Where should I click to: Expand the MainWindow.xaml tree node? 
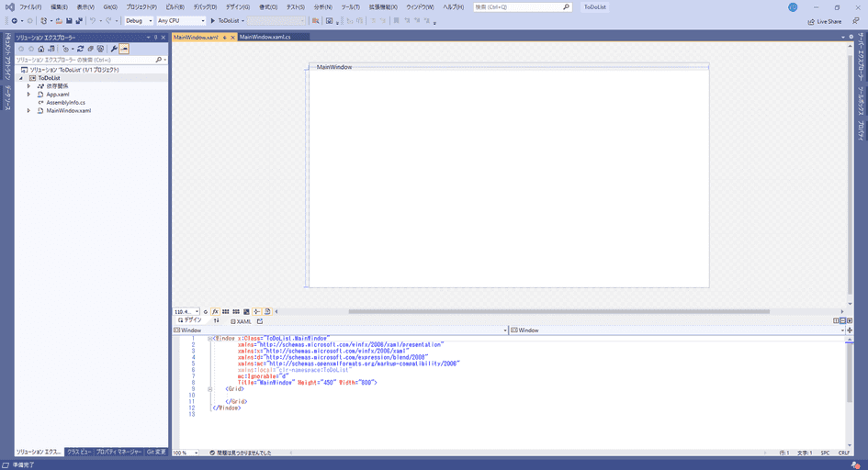[x=28, y=110]
